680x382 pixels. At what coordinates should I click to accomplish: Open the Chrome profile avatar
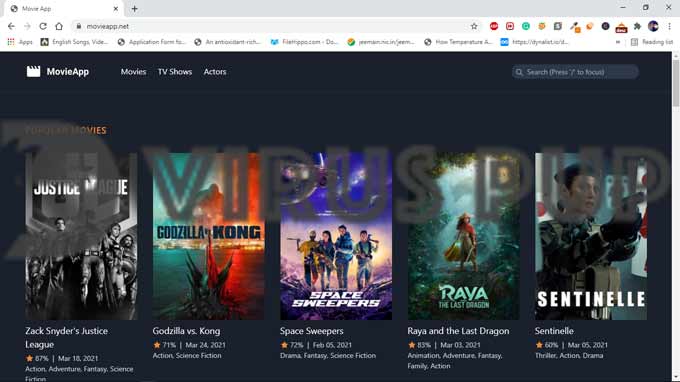click(653, 26)
